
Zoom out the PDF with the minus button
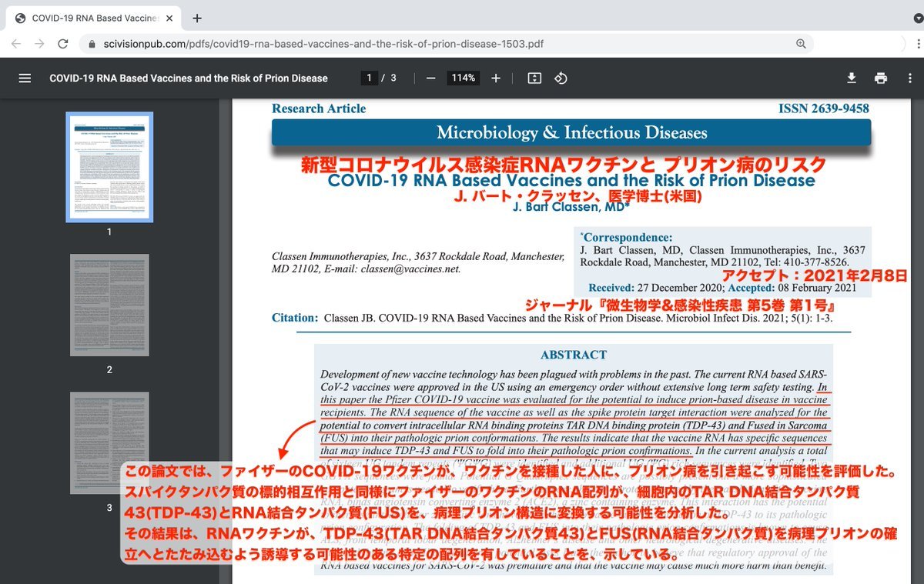pyautogui.click(x=430, y=78)
